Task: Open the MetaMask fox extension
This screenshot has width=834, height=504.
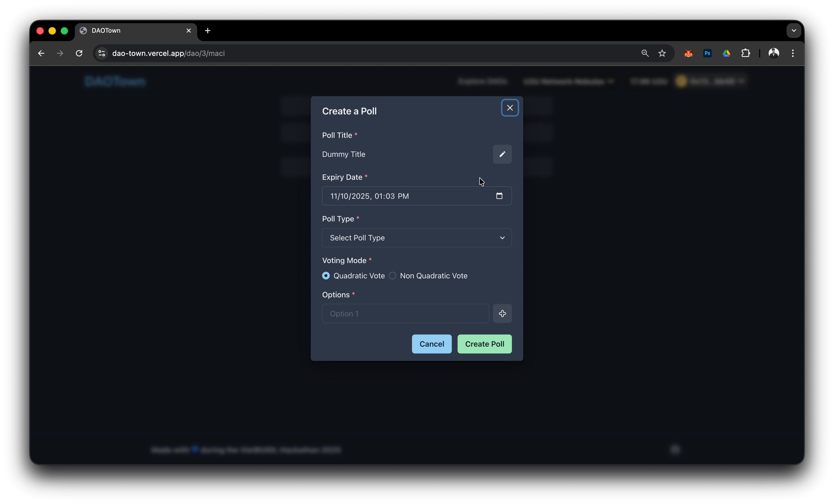Action: 688,53
